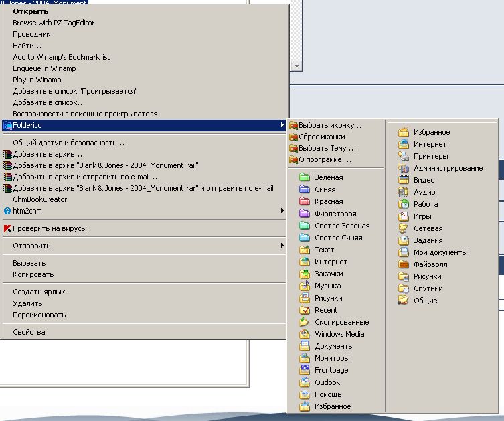Image resolution: width=504 pixels, height=421 pixels.
Task: Choose the Работа folder icon
Action: coord(404,204)
